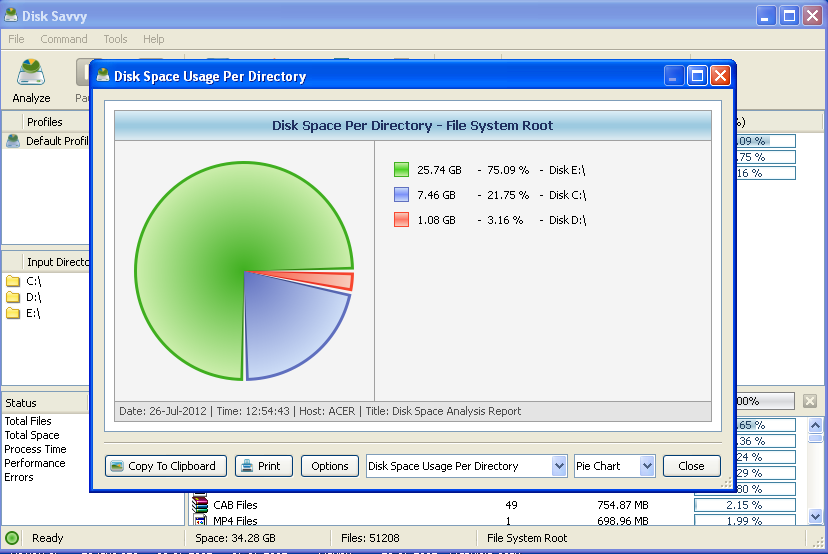Minimize the Disk Space Usage dialog
The width and height of the screenshot is (828, 554).
click(674, 76)
